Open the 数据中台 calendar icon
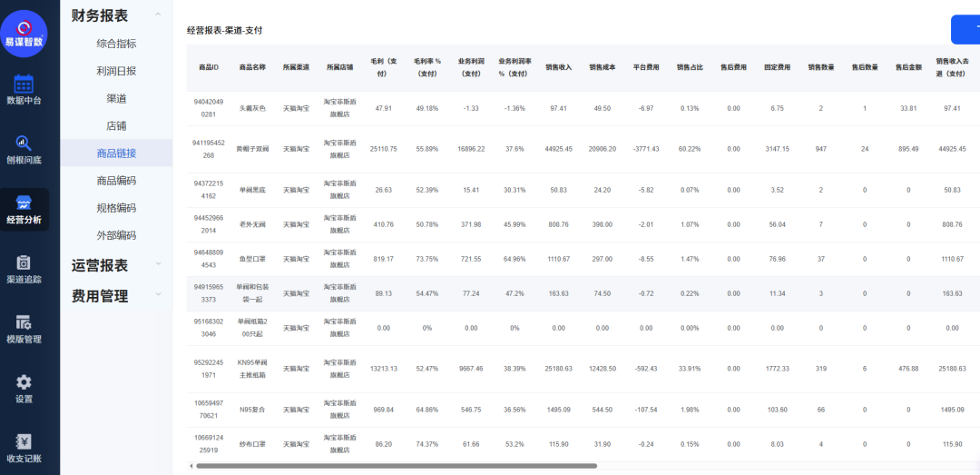Viewport: 980px width, 475px height. coord(24,84)
